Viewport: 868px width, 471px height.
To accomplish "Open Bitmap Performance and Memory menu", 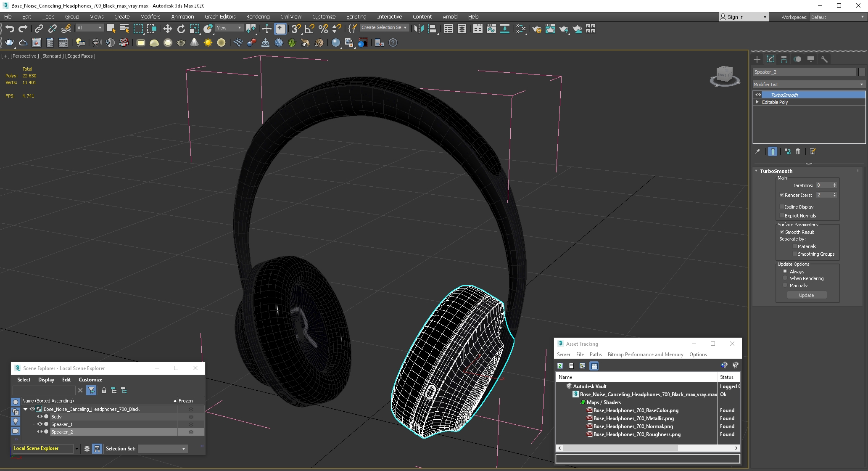I will (x=645, y=355).
